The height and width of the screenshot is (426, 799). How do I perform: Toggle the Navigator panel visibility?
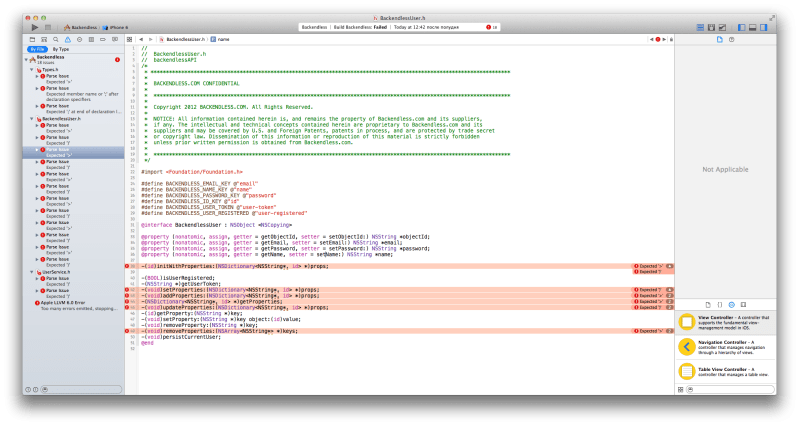[x=741, y=28]
